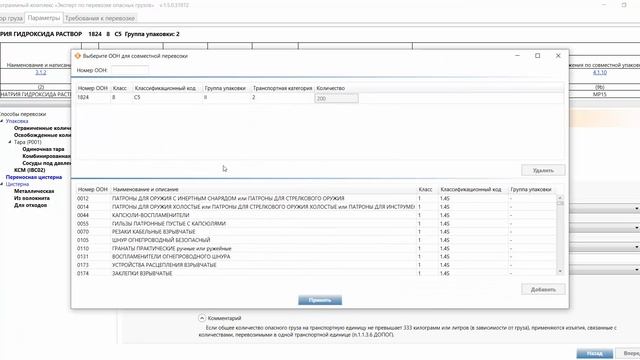Select Одиночная тара tree item
Image resolution: width=640 pixels, height=360 pixels.
click(43, 149)
